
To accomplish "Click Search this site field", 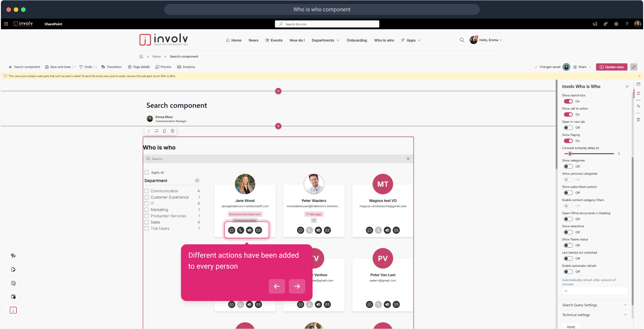I will [x=327, y=24].
